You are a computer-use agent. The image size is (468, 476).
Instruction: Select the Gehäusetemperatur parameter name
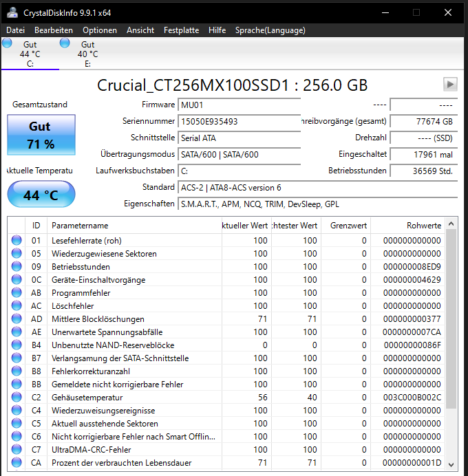tap(87, 398)
